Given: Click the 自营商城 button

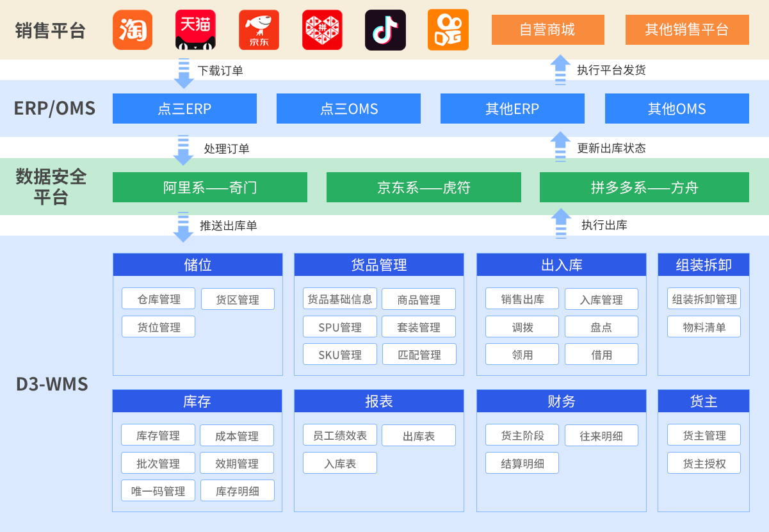Looking at the screenshot, I should pos(548,29).
